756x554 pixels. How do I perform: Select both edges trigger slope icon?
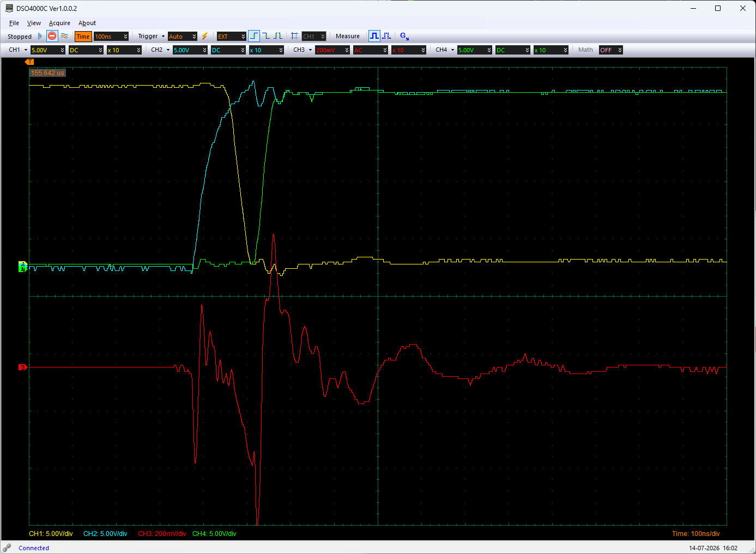point(278,36)
